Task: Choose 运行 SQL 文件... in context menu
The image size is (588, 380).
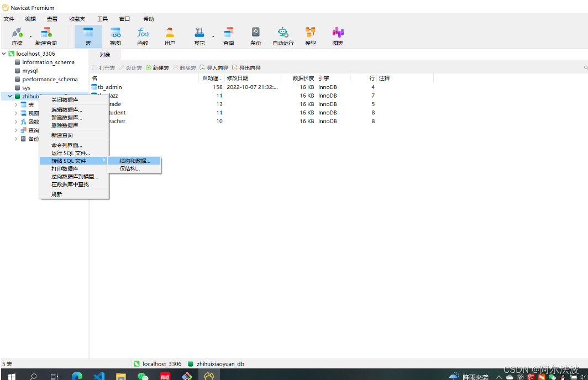Action: [x=74, y=153]
